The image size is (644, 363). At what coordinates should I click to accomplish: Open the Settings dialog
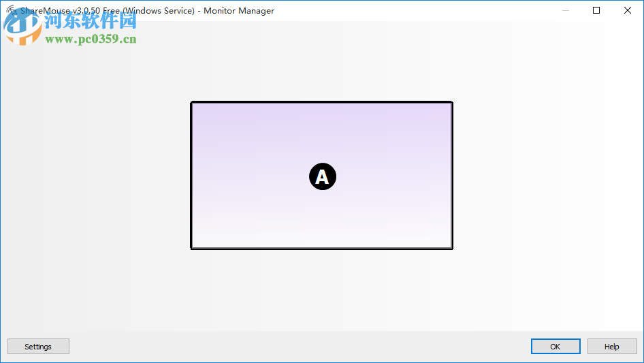38,346
